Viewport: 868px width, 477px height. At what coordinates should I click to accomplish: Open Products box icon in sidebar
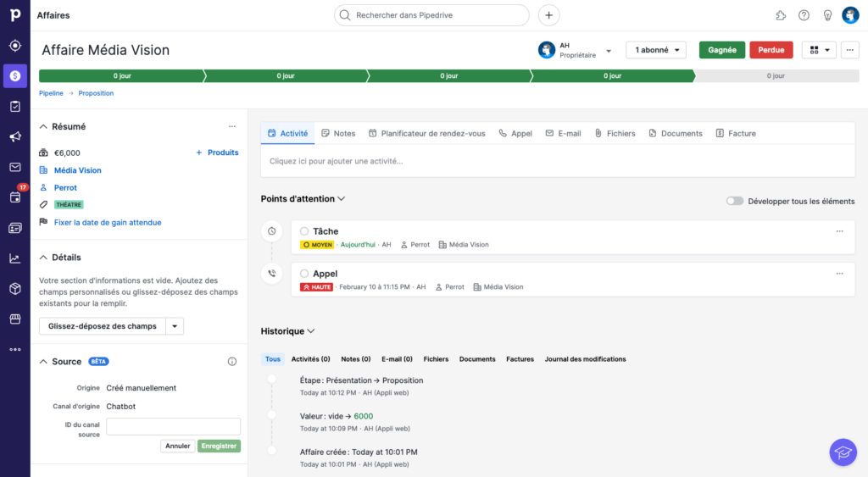[15, 289]
